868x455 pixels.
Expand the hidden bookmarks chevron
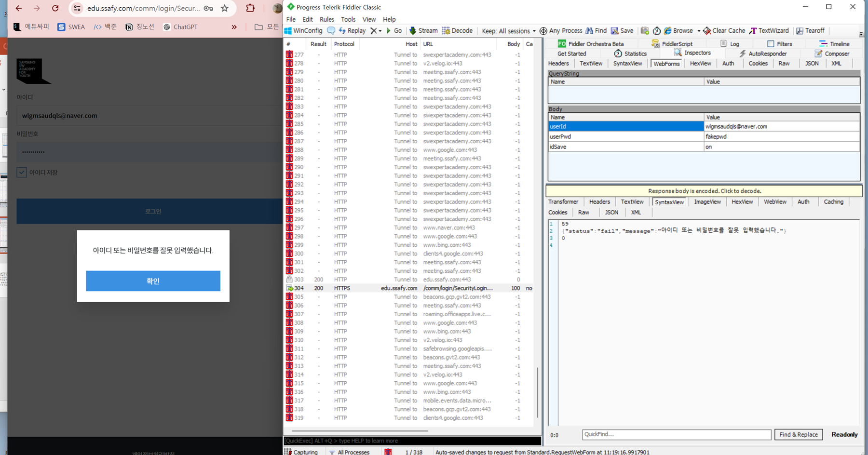point(234,27)
